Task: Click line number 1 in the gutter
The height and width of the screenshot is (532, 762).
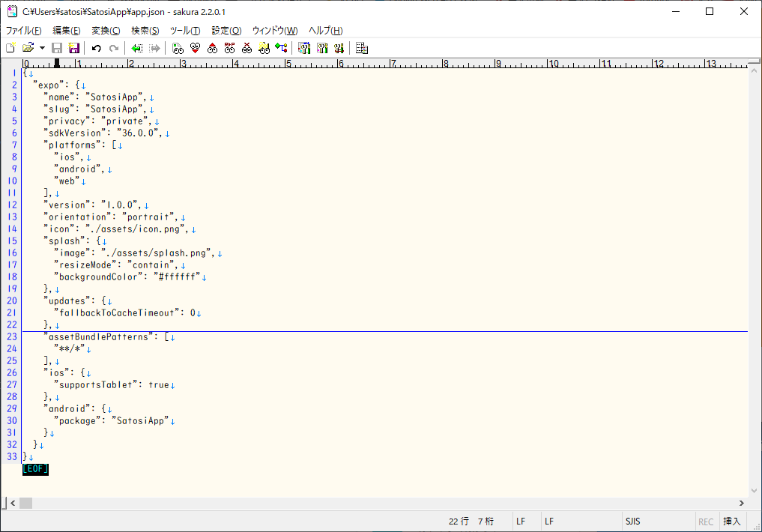Action: click(x=14, y=73)
